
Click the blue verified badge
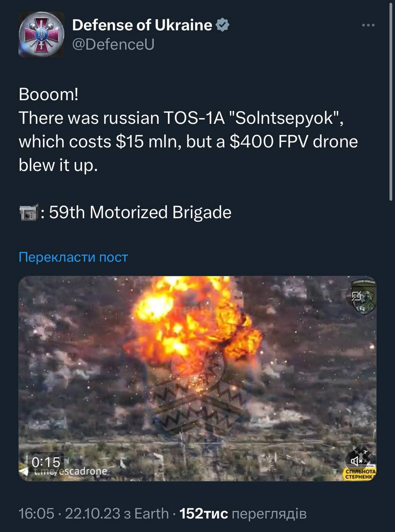tap(223, 25)
